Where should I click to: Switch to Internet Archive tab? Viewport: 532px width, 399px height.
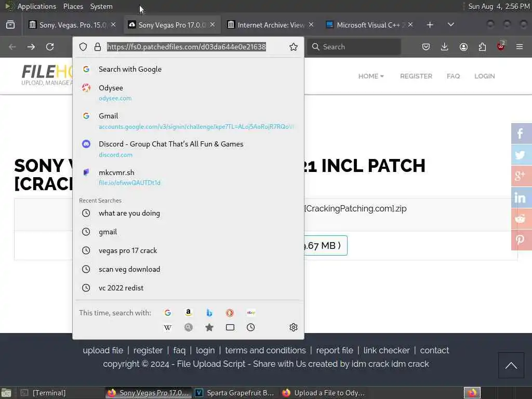coord(270,25)
